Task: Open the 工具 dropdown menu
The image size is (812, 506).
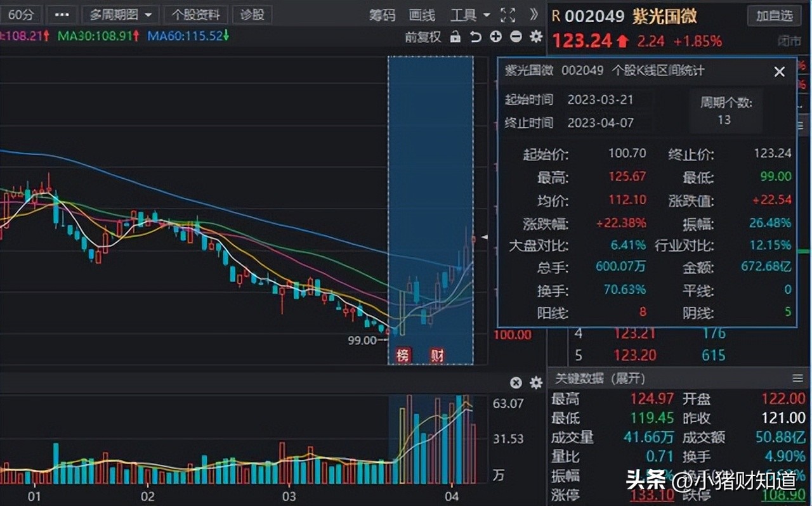Action: click(470, 15)
